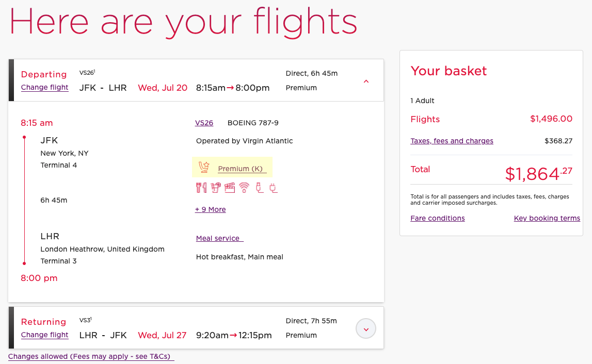
Task: Open the in-flight entertainment clapperboard icon
Action: click(230, 187)
